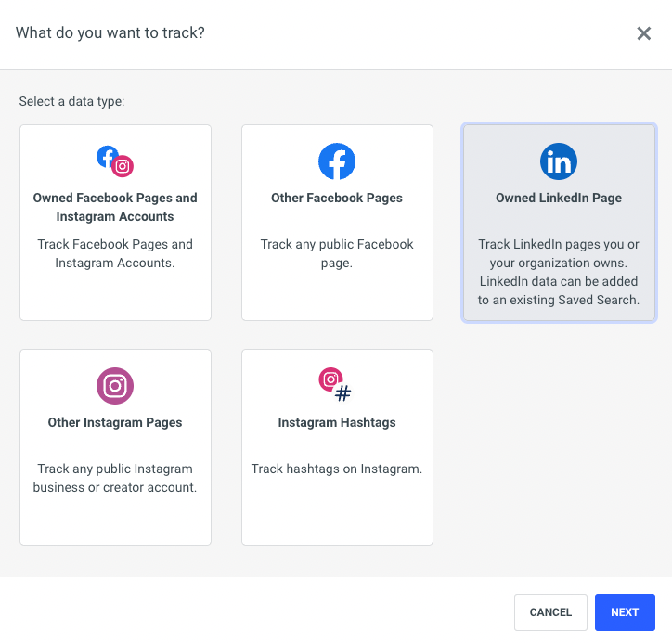Choose the Other Facebook Pages title

coord(337,198)
